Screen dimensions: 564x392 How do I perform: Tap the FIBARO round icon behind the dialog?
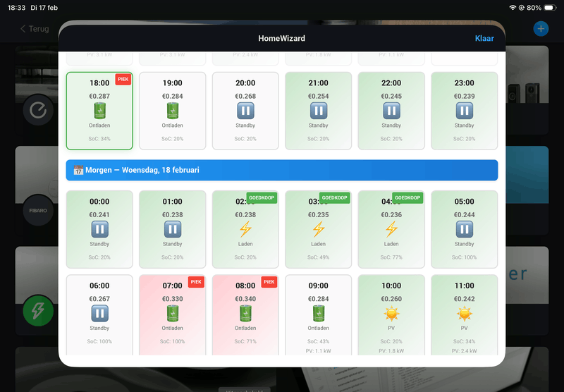tap(38, 210)
